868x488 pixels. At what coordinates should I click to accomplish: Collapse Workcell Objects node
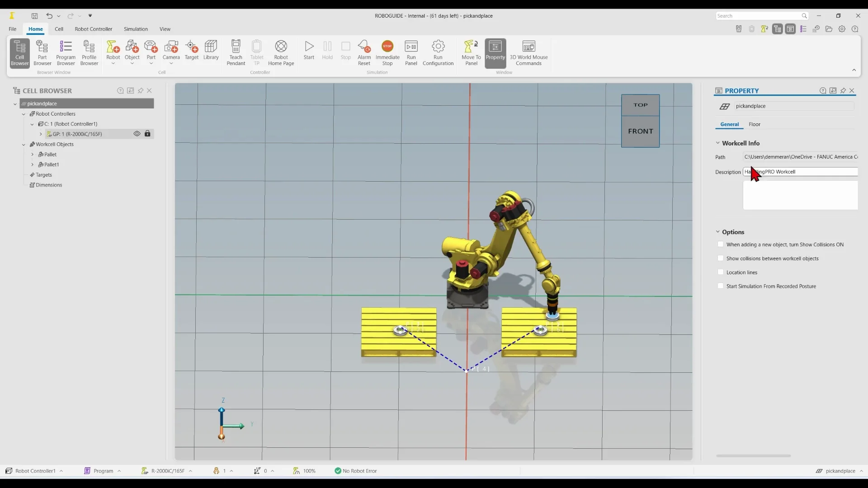24,145
